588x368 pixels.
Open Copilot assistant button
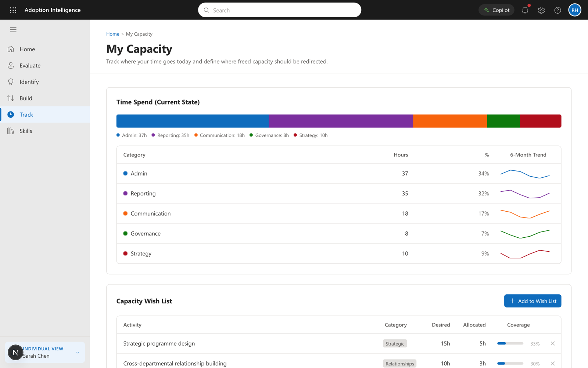click(x=496, y=10)
